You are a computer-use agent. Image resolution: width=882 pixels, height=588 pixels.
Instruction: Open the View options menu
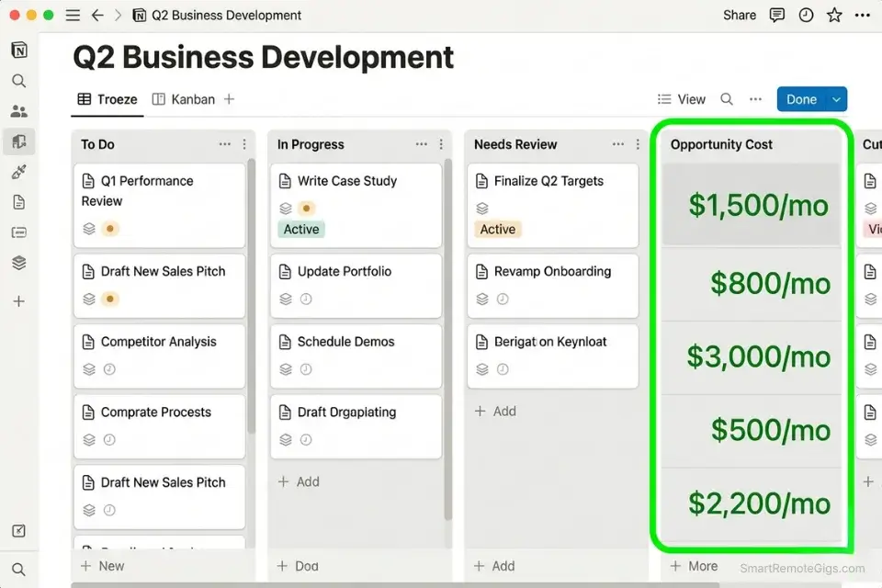(x=681, y=99)
